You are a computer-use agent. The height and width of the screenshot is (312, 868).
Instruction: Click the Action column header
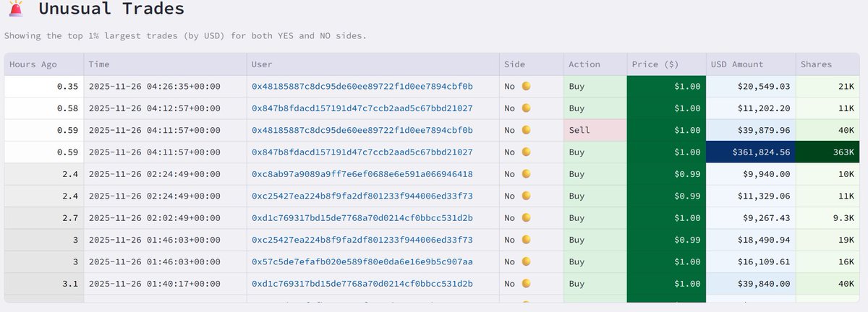tap(595, 64)
